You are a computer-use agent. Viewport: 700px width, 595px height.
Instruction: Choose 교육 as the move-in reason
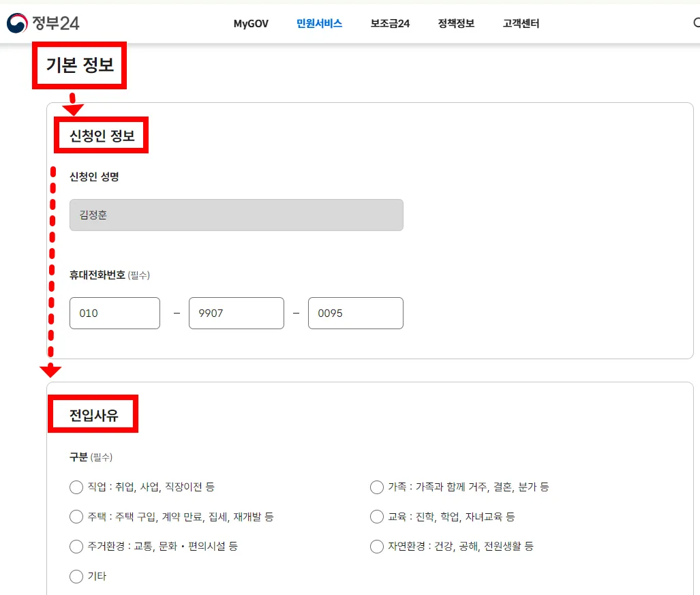tap(376, 517)
